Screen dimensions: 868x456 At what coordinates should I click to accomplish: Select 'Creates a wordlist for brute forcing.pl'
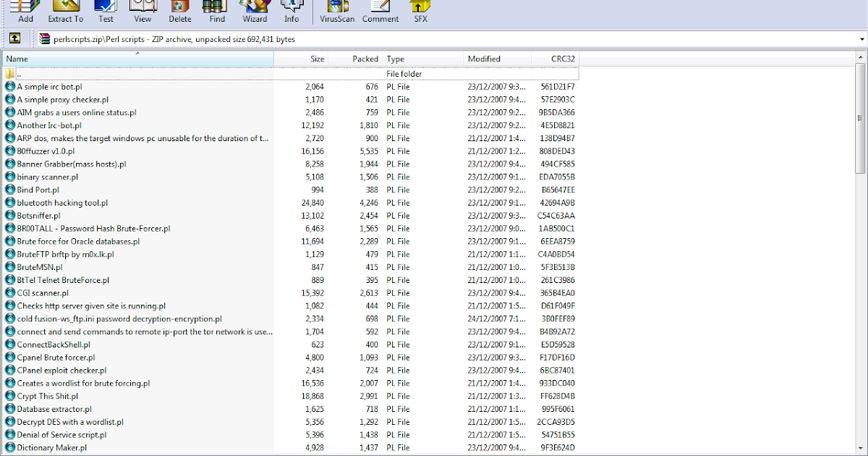(83, 383)
